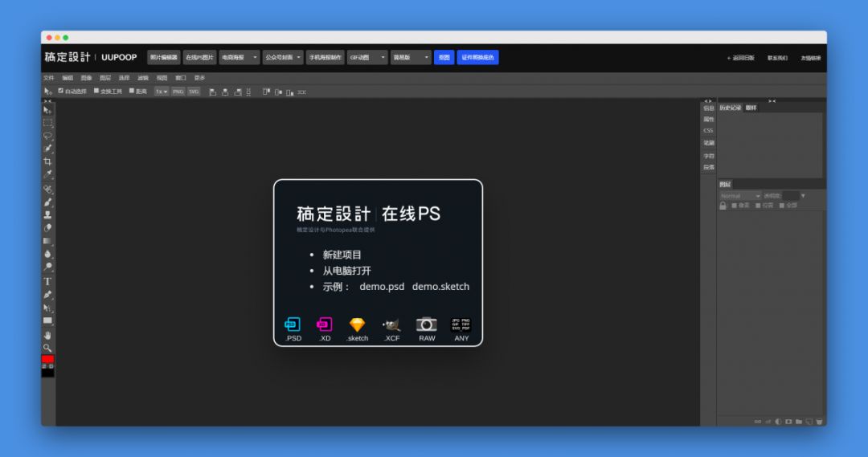Screen dimensions: 868x457
Task: Click the black background color swatch
Action: click(x=47, y=373)
